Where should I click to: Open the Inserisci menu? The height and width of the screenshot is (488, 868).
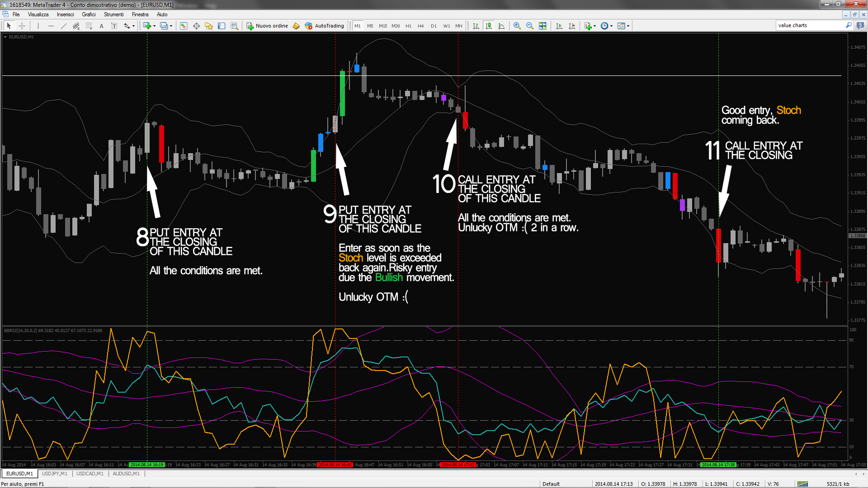(65, 14)
